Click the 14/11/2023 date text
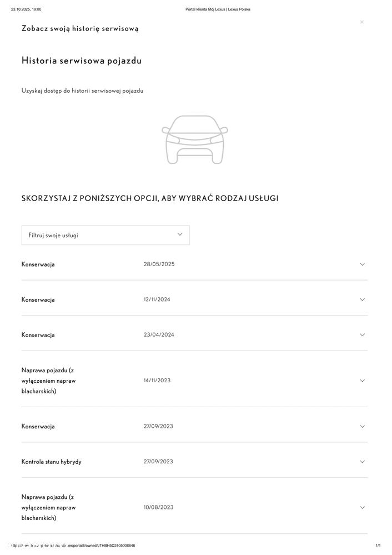392x555 pixels. pyautogui.click(x=157, y=381)
